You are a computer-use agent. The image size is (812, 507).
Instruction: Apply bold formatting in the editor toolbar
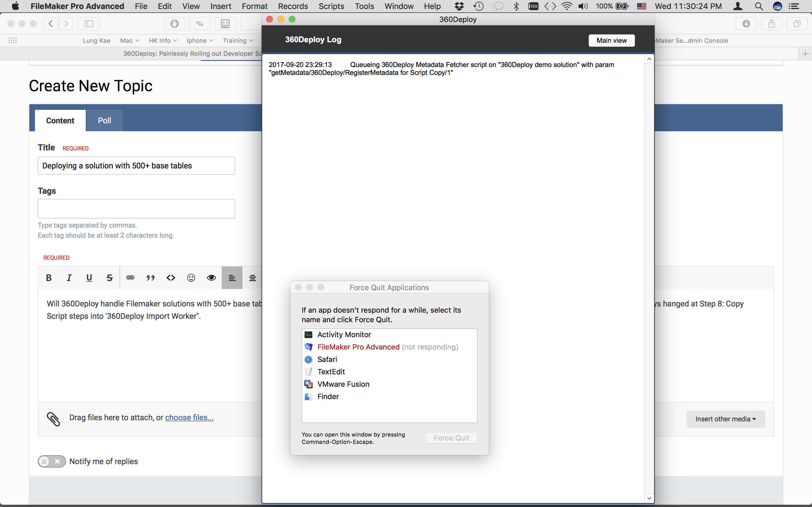(x=49, y=278)
